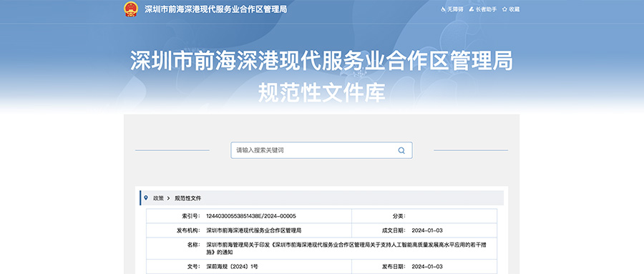The image size is (644, 274).
Task: Click the 规范性文件库 banner heading
Action: click(x=321, y=93)
